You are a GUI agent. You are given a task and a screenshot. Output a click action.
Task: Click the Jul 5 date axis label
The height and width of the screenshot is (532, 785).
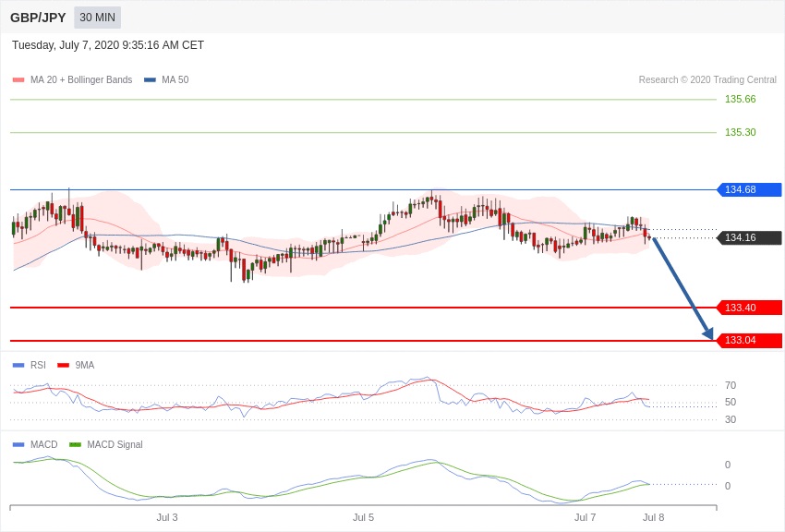(x=364, y=517)
